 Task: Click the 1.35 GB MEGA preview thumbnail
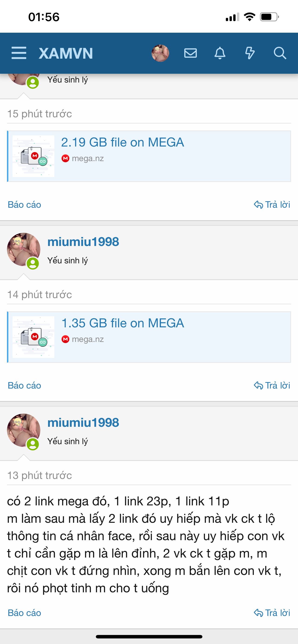point(33,337)
